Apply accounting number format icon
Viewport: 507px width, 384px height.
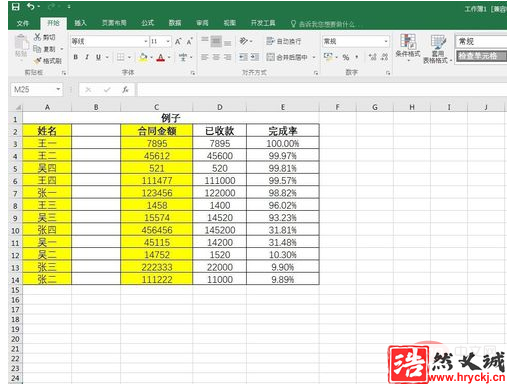coord(328,57)
